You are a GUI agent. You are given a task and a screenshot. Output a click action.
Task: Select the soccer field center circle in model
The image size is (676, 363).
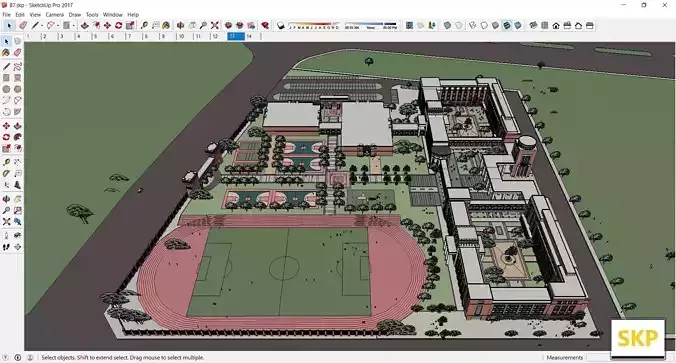(x=284, y=268)
